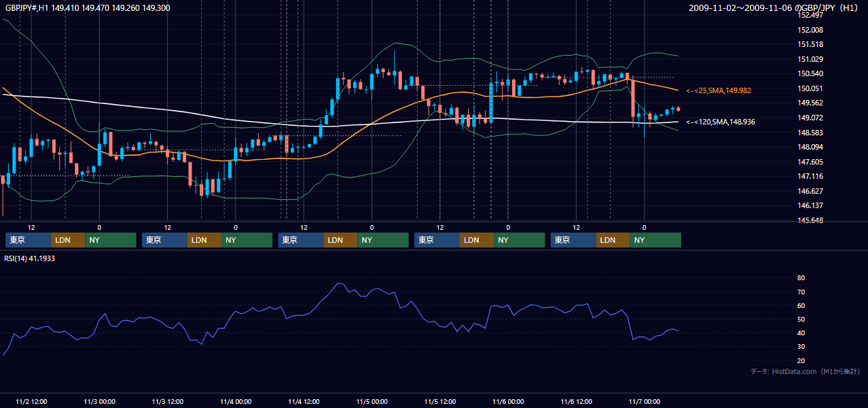Click RSI scale value 40
Viewport: 868px width, 408px height.
801,333
